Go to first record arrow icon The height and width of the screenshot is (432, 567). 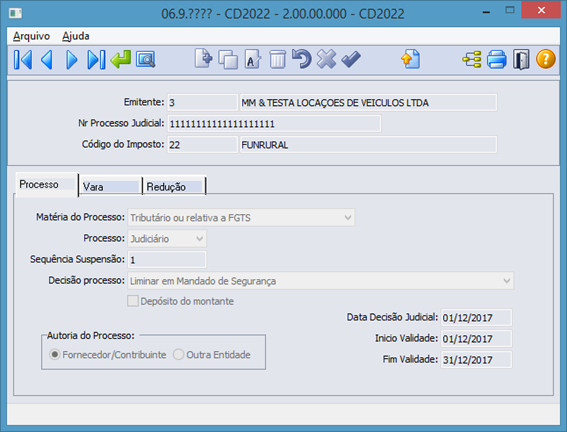pos(23,60)
